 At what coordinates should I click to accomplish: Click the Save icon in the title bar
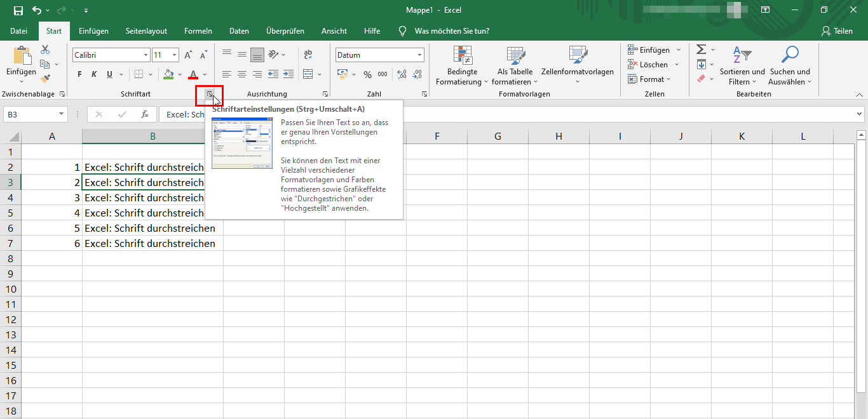(18, 10)
